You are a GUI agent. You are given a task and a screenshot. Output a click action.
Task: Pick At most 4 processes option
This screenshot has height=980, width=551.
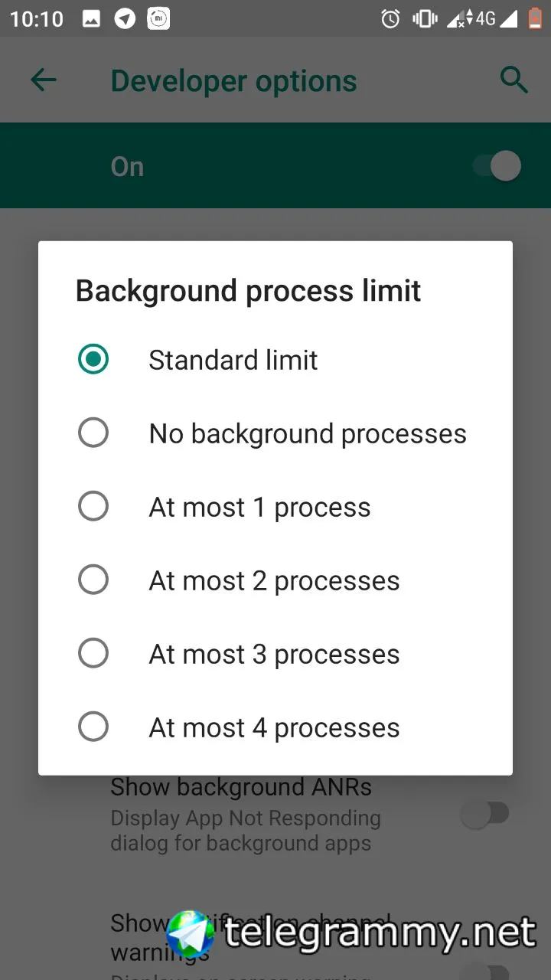pyautogui.click(x=275, y=727)
